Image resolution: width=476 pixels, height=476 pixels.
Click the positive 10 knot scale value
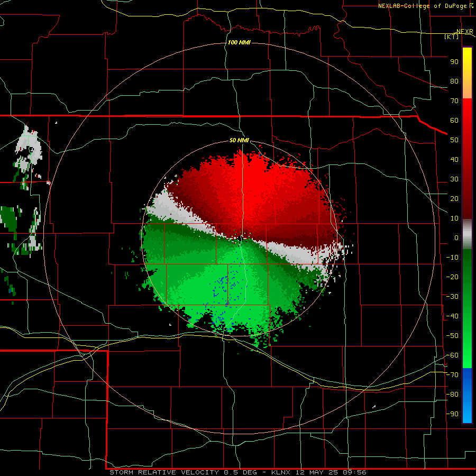coord(454,218)
